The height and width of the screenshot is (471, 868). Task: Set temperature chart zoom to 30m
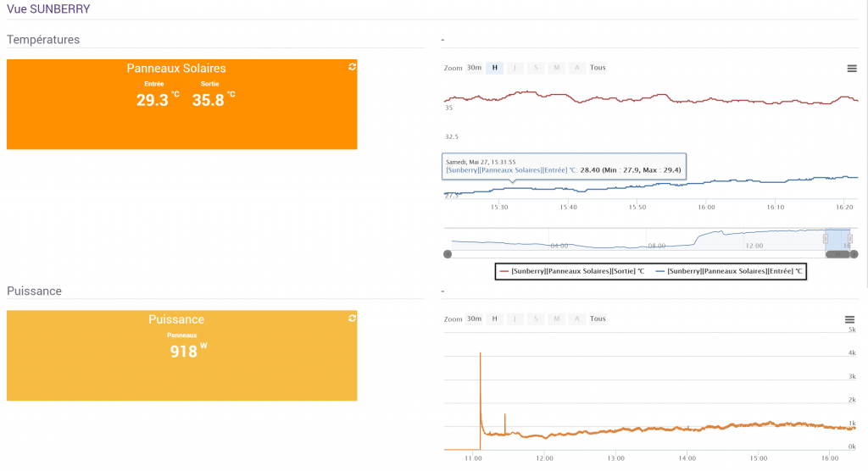point(474,68)
